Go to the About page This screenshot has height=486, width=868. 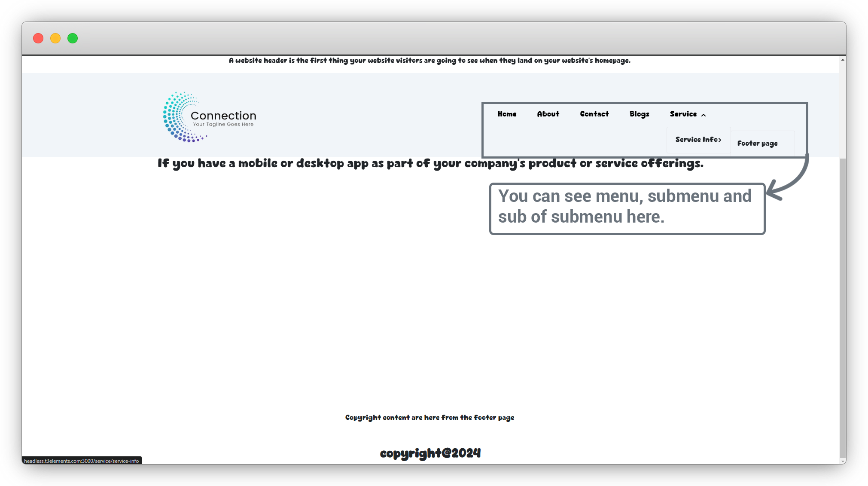(548, 114)
